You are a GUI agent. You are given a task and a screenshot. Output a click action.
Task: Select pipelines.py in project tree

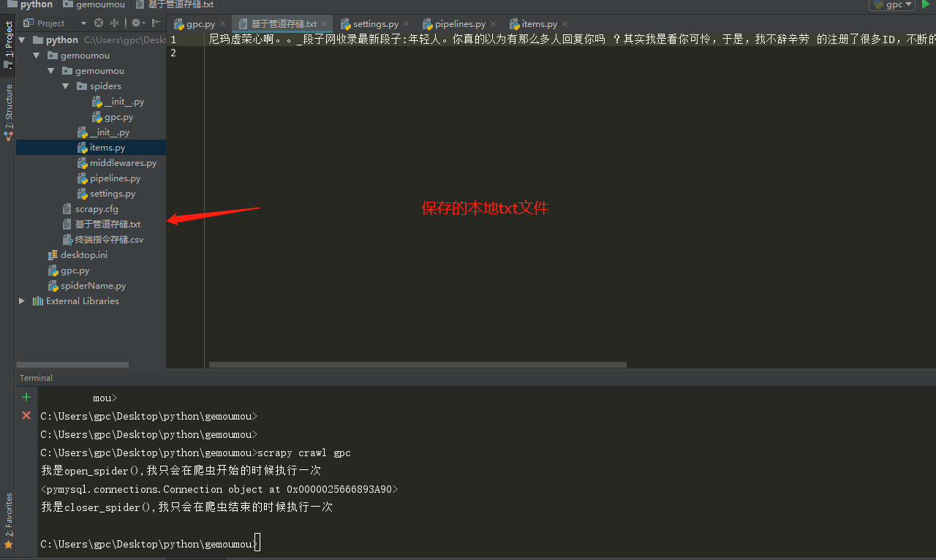109,178
